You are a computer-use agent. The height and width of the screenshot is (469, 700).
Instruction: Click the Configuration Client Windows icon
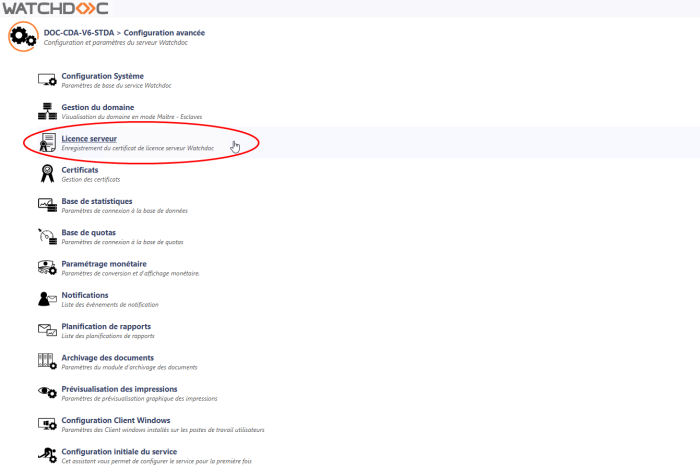(47, 424)
